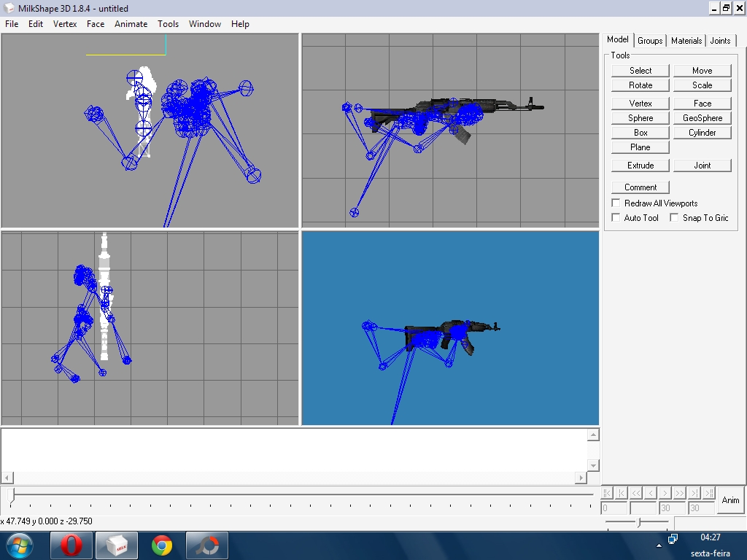Click the rewind double-arrow button
747x560 pixels.
point(636,493)
